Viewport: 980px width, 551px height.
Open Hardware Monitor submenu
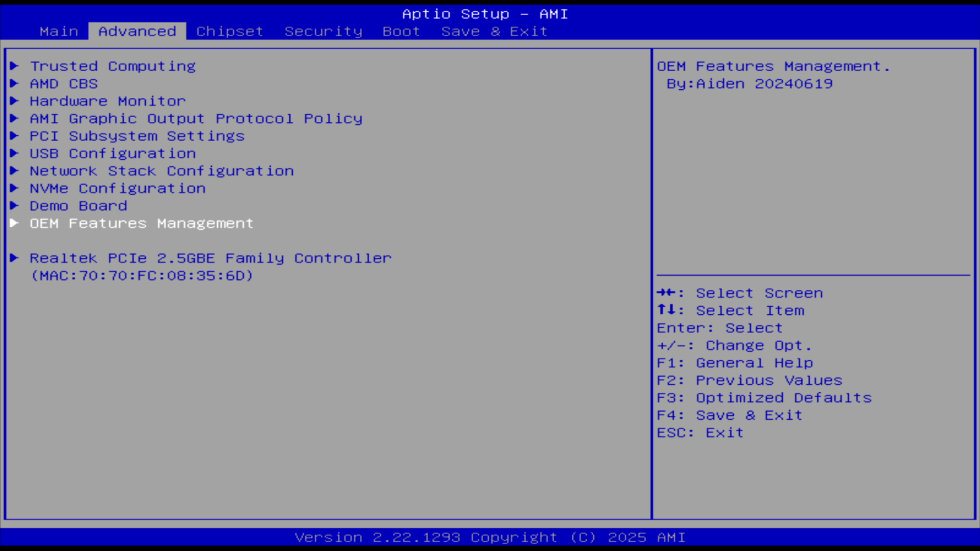(x=108, y=101)
